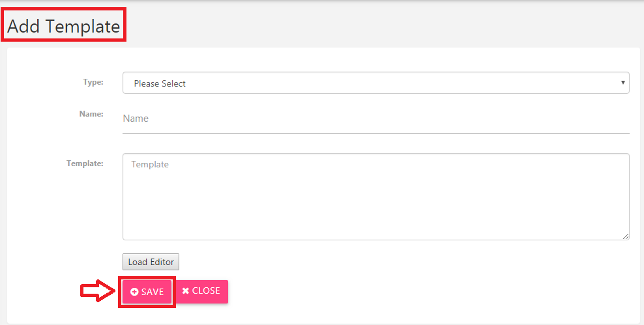Viewport: 644px width, 325px height.
Task: Click the 'Type:' field label
Action: coord(93,82)
